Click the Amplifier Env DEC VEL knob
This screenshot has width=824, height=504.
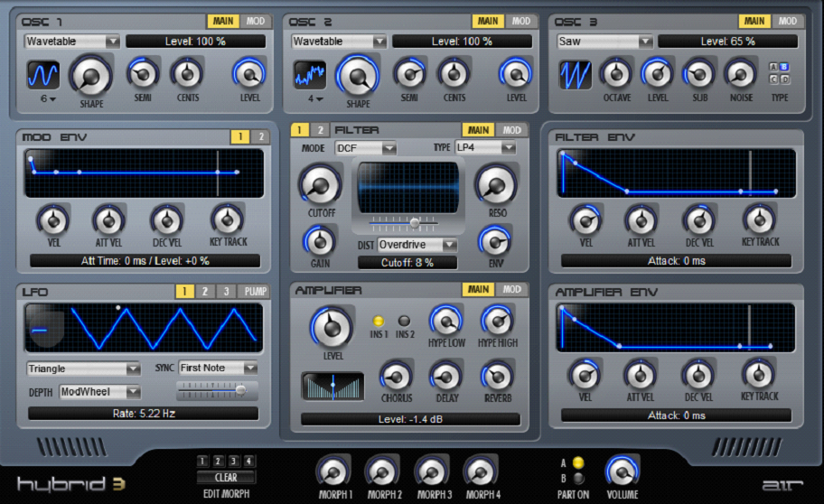tap(698, 375)
